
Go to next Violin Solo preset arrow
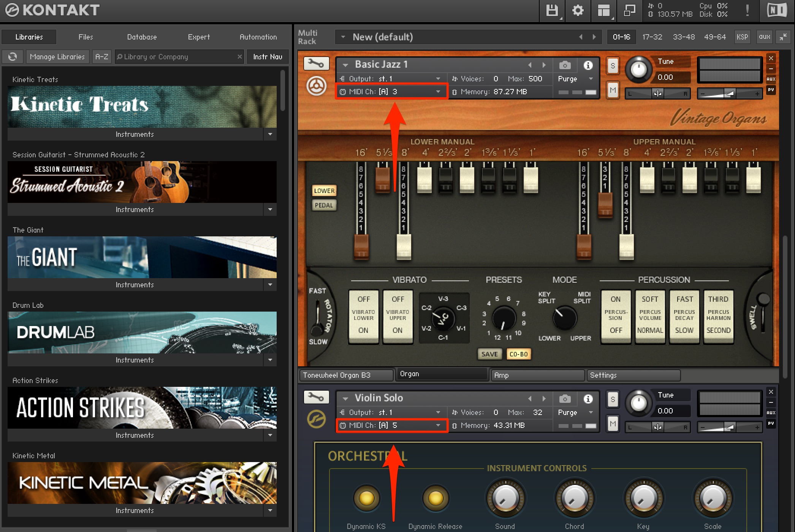544,399
